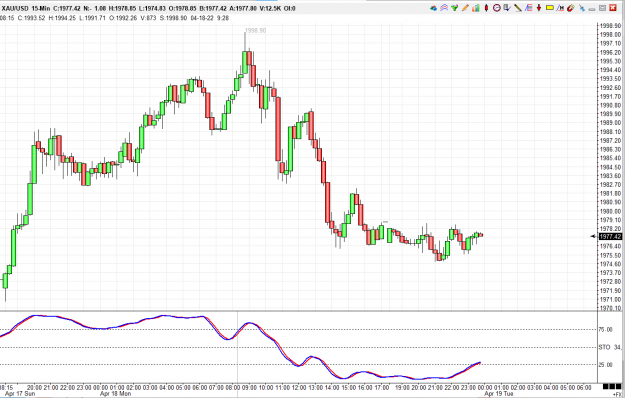Open the moving average curves icon
This screenshot has width=625, height=398.
tap(444, 8)
